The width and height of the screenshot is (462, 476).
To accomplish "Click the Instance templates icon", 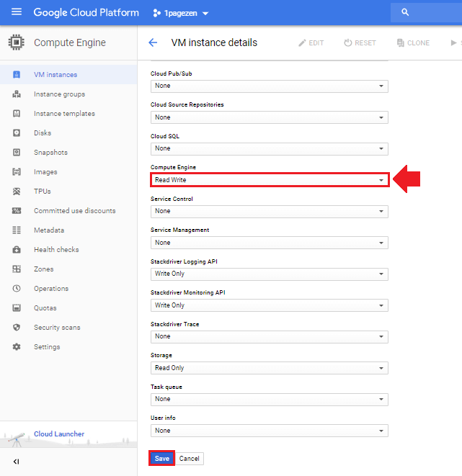I will [17, 114].
